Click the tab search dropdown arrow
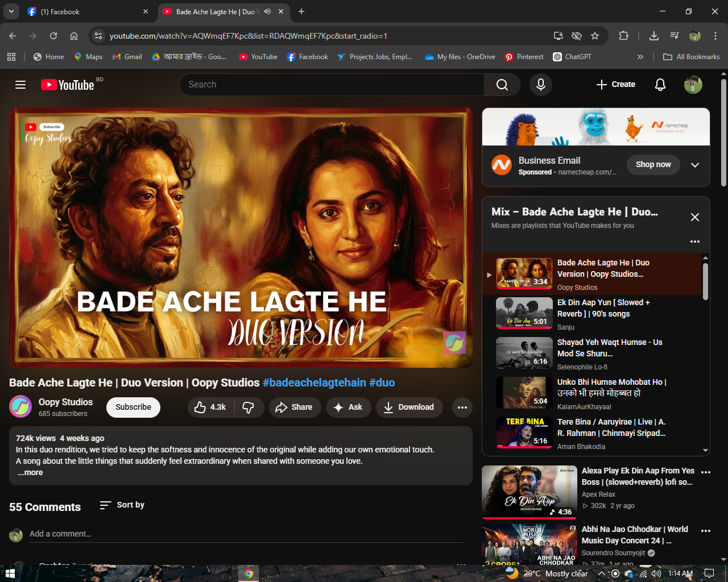 (11, 11)
